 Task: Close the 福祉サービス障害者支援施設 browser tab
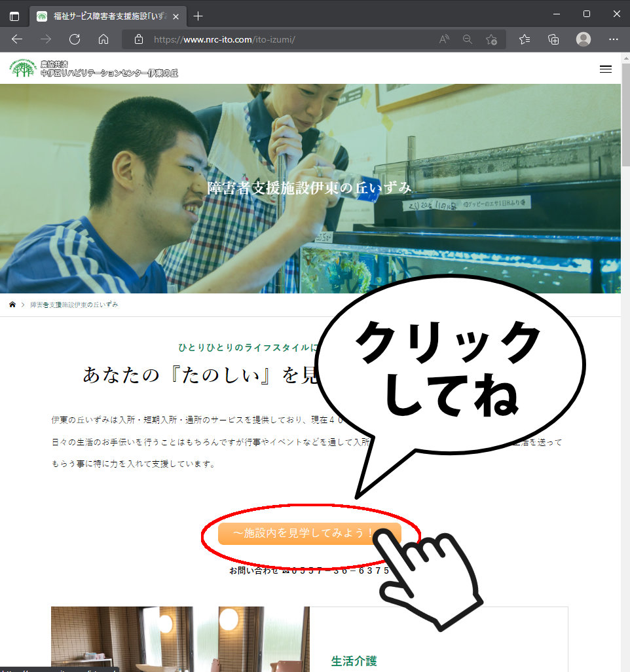click(x=176, y=16)
